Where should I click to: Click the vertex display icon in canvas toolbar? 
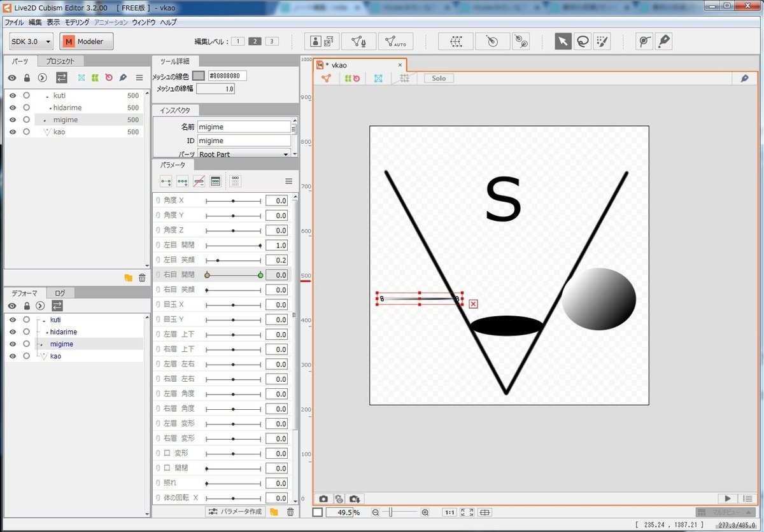coord(326,78)
